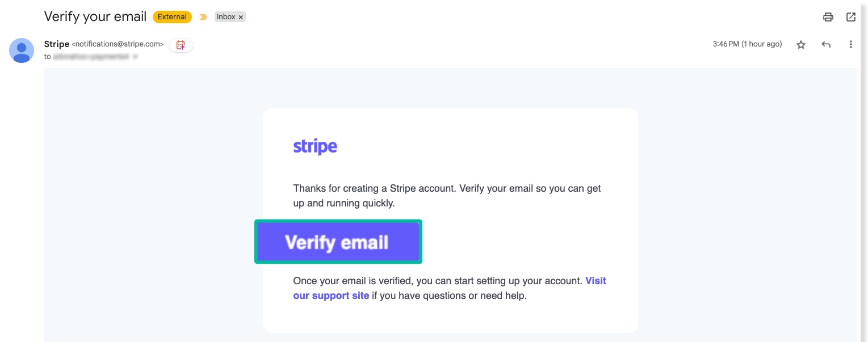Select the sender name Stripe
868x342 pixels.
coord(57,44)
